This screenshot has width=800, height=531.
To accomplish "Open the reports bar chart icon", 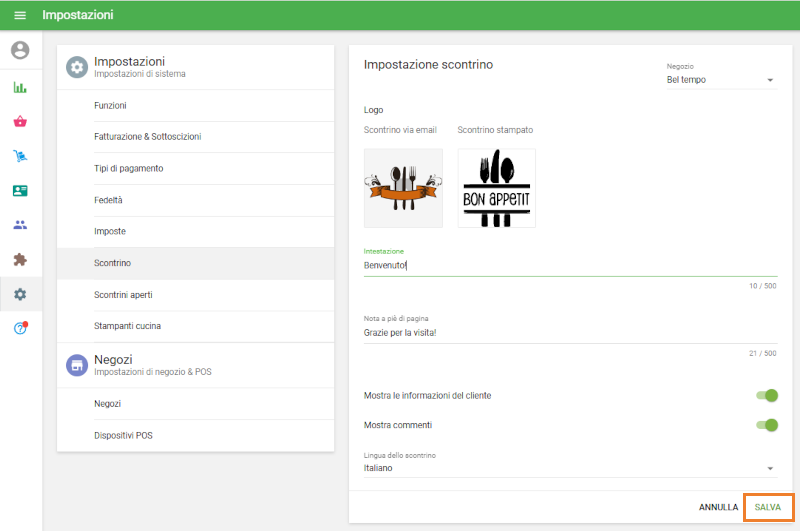I will (x=20, y=87).
